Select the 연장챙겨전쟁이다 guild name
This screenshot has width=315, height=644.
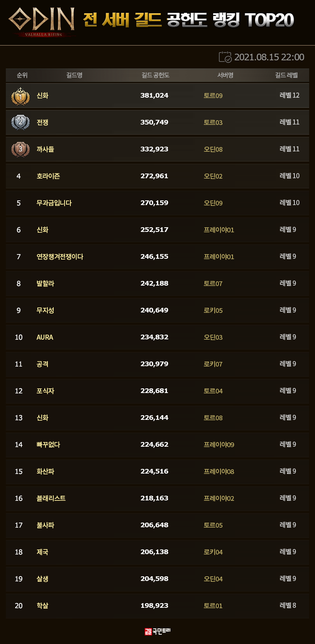(x=60, y=257)
